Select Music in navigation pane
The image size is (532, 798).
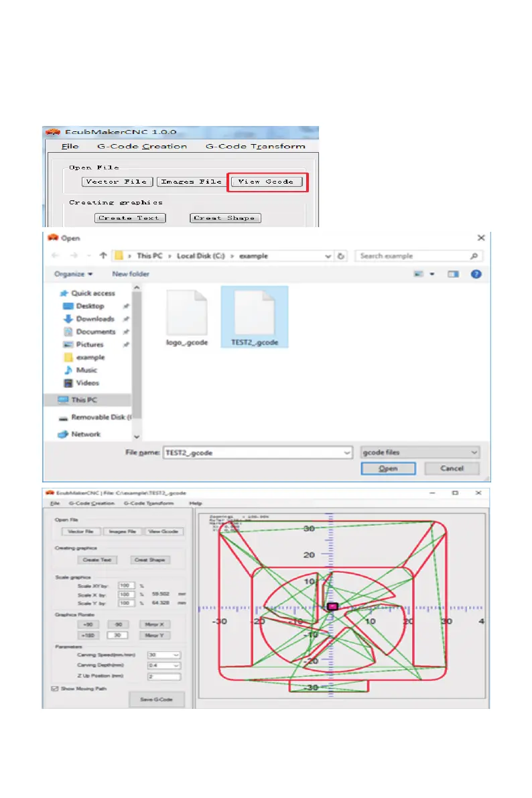click(80, 370)
